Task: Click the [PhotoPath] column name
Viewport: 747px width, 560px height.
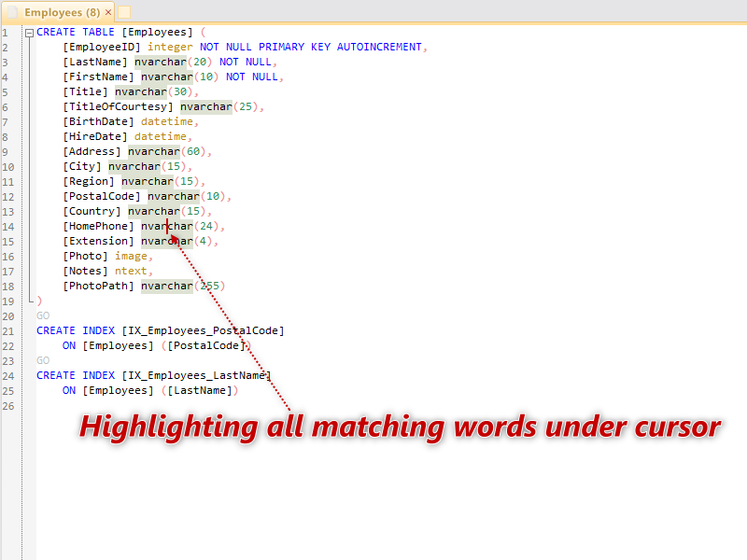Action: (98, 286)
